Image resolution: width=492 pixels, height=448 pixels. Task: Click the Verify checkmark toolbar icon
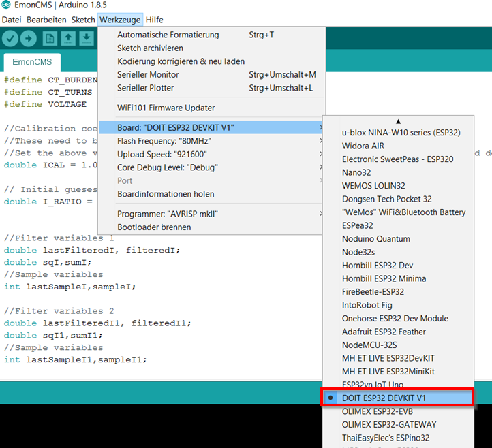click(10, 39)
